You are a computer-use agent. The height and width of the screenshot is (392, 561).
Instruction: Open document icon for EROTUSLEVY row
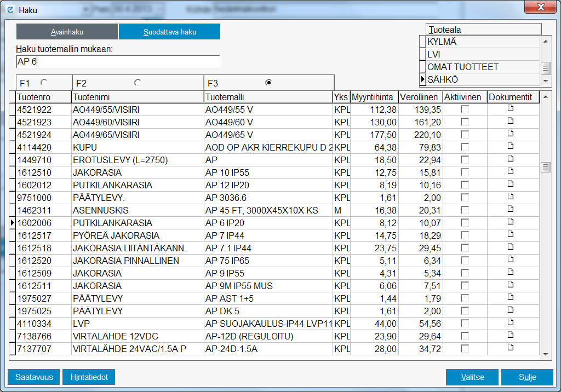tap(511, 158)
